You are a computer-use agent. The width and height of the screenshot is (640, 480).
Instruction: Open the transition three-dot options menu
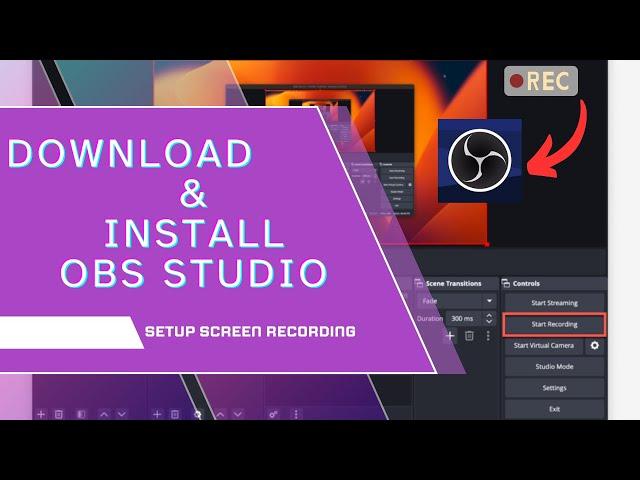(488, 336)
